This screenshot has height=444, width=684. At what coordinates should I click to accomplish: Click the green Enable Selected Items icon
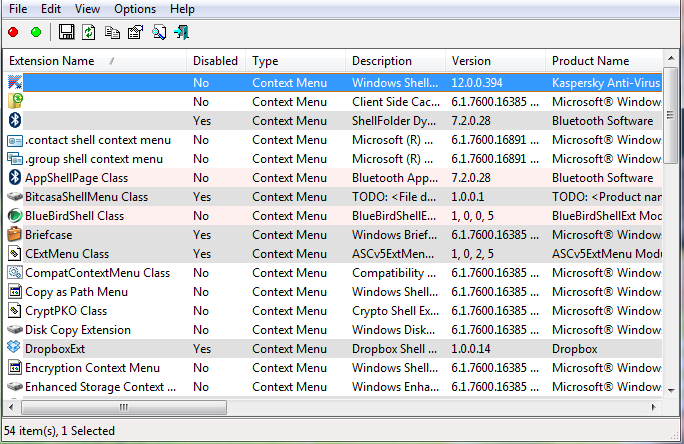coord(36,32)
